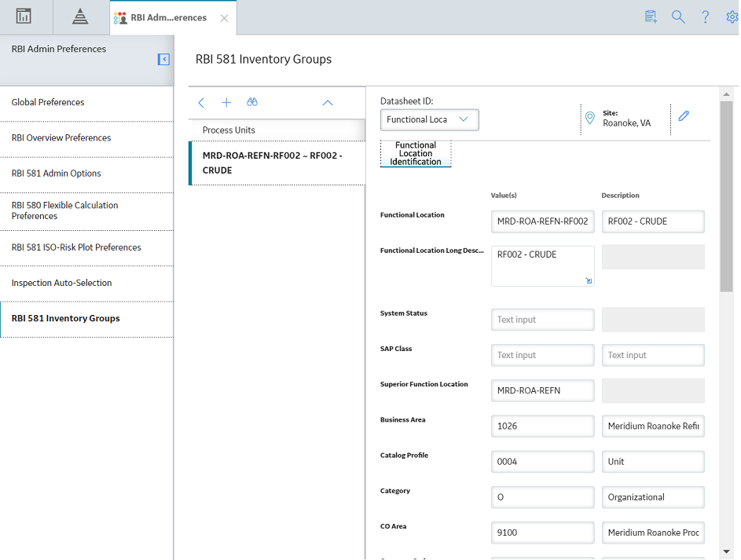Image resolution: width=741 pixels, height=560 pixels.
Task: Open the schedule log icon in top bar
Action: [651, 17]
